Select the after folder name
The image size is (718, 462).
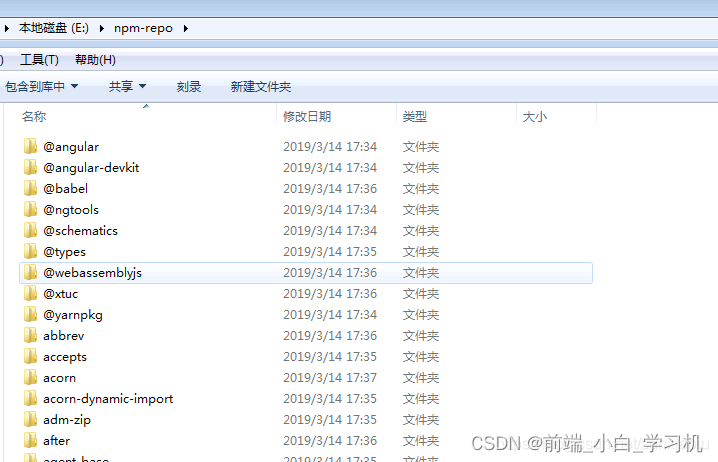[x=57, y=441]
